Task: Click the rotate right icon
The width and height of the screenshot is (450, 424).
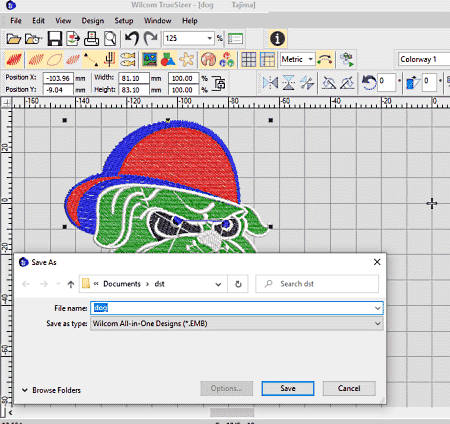Action: coord(347,83)
